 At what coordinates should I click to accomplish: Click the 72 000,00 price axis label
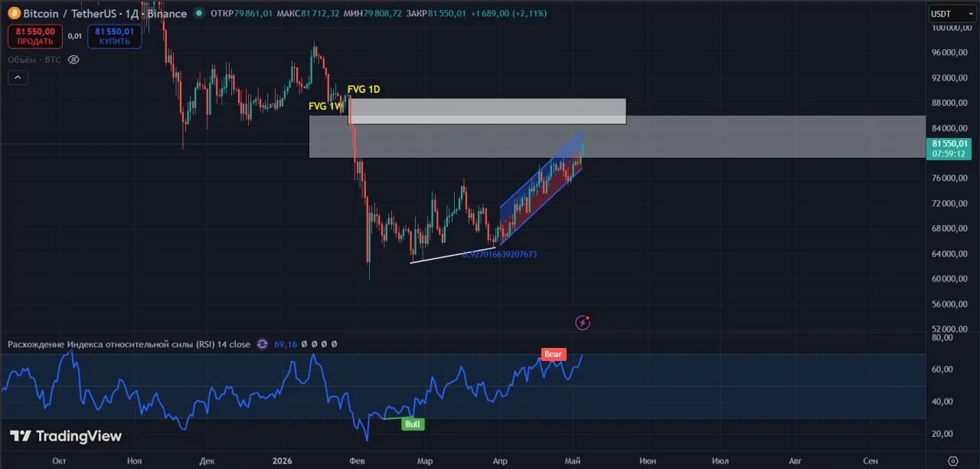(x=950, y=203)
